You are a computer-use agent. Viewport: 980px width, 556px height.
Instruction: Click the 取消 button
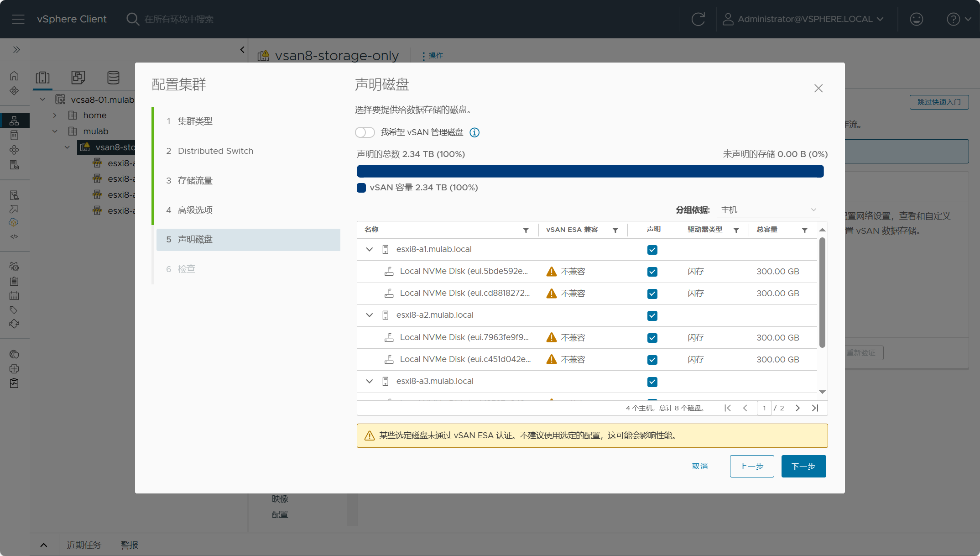[x=700, y=467]
